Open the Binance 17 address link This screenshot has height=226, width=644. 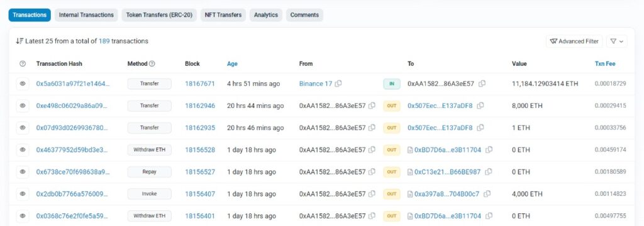(316, 83)
